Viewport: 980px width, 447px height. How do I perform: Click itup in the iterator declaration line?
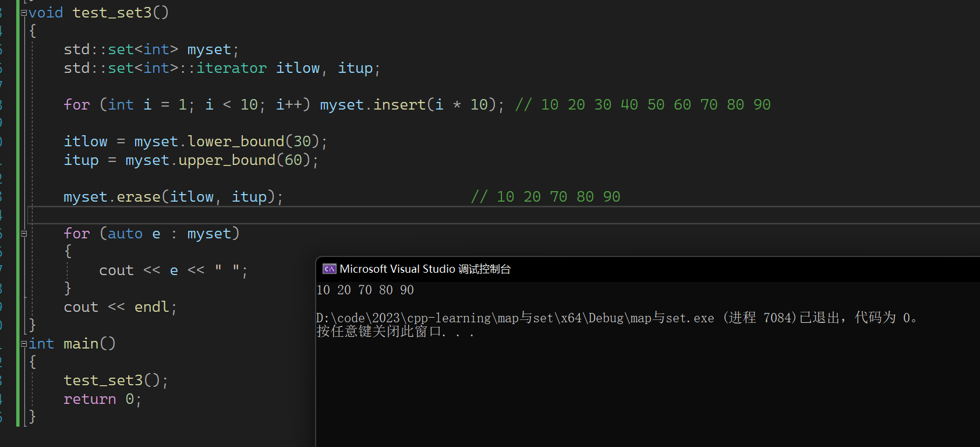pos(355,68)
